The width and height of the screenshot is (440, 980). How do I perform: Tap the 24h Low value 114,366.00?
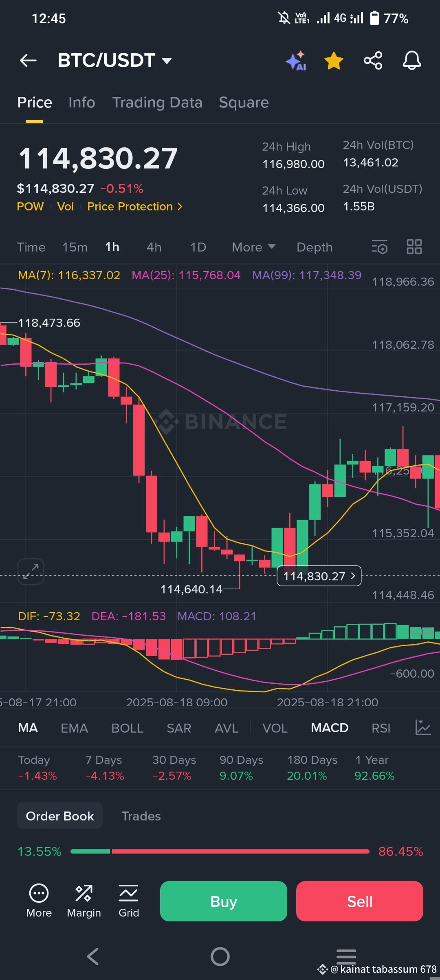tap(293, 208)
